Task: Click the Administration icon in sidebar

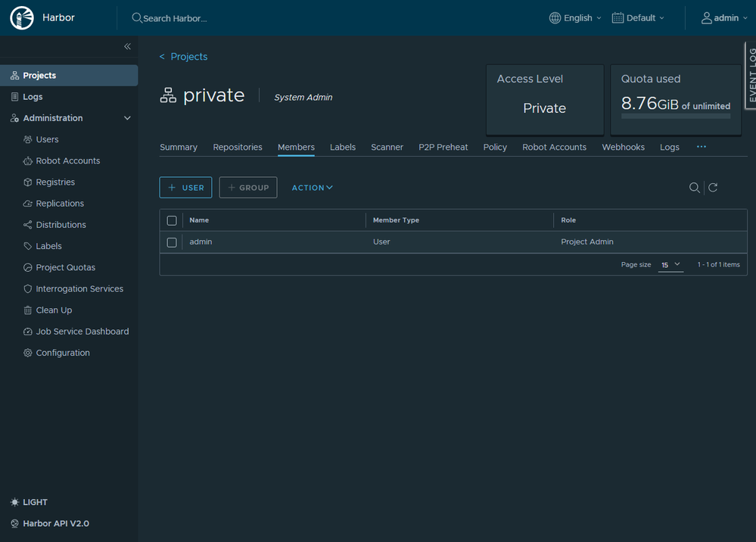Action: [x=15, y=117]
